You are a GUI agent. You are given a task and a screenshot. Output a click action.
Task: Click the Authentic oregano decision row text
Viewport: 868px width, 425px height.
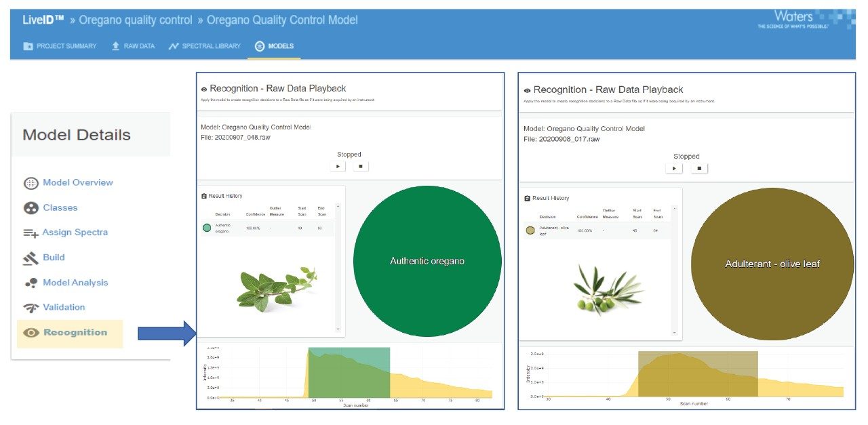pyautogui.click(x=223, y=228)
